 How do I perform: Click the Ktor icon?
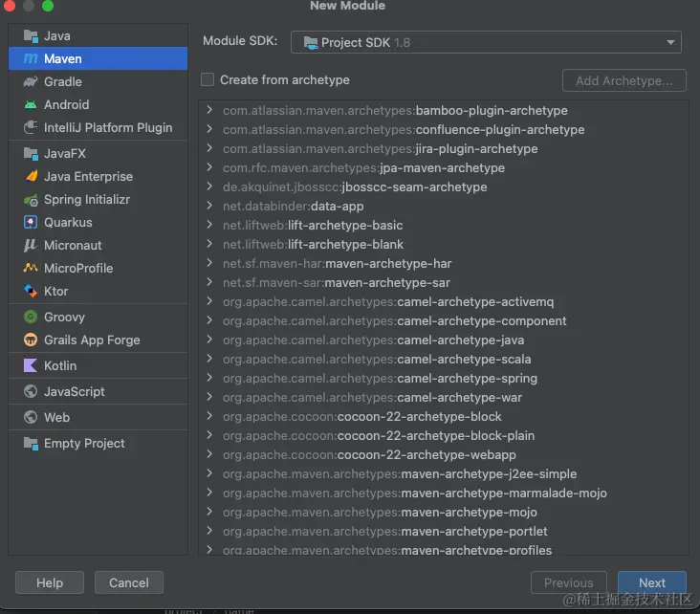[x=31, y=291]
